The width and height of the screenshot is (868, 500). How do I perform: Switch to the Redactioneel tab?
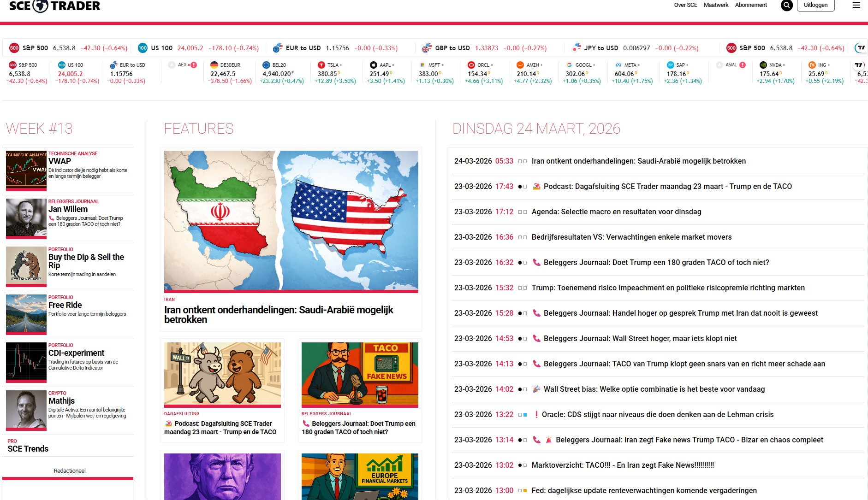[70, 471]
